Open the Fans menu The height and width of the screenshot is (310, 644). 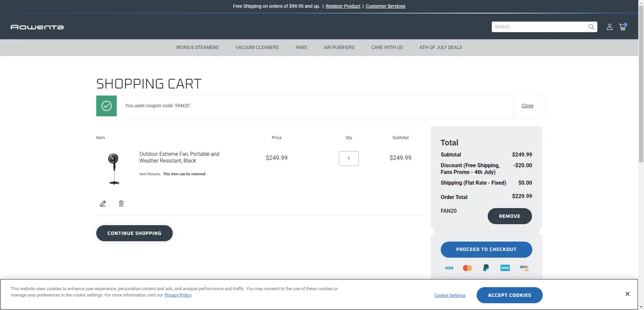[x=301, y=48]
